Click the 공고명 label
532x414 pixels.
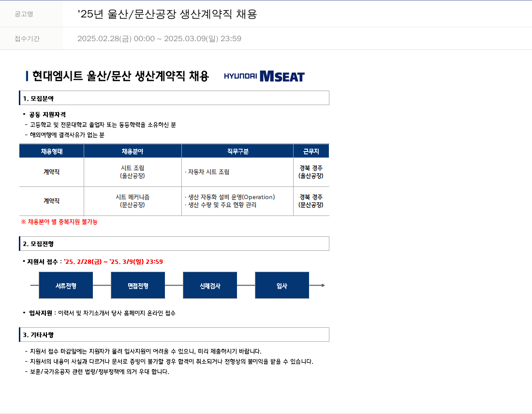[x=24, y=14]
